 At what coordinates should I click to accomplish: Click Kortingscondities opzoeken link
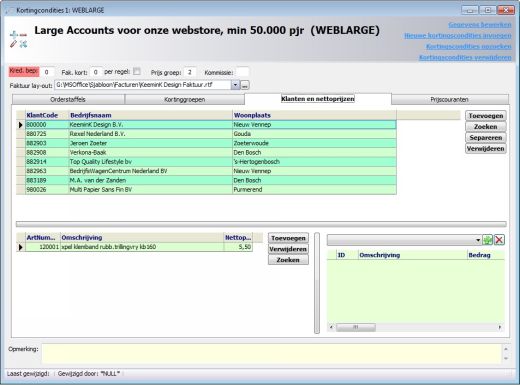click(x=468, y=46)
